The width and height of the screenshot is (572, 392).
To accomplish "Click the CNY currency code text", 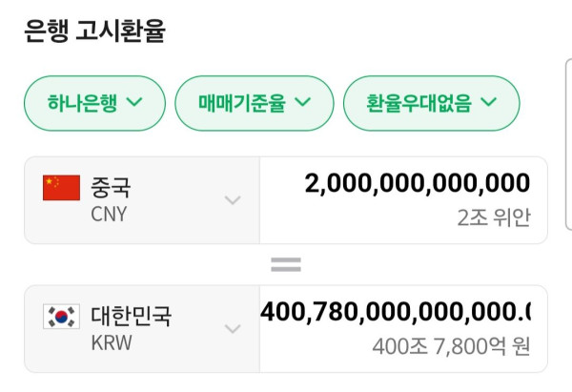I will tap(109, 215).
